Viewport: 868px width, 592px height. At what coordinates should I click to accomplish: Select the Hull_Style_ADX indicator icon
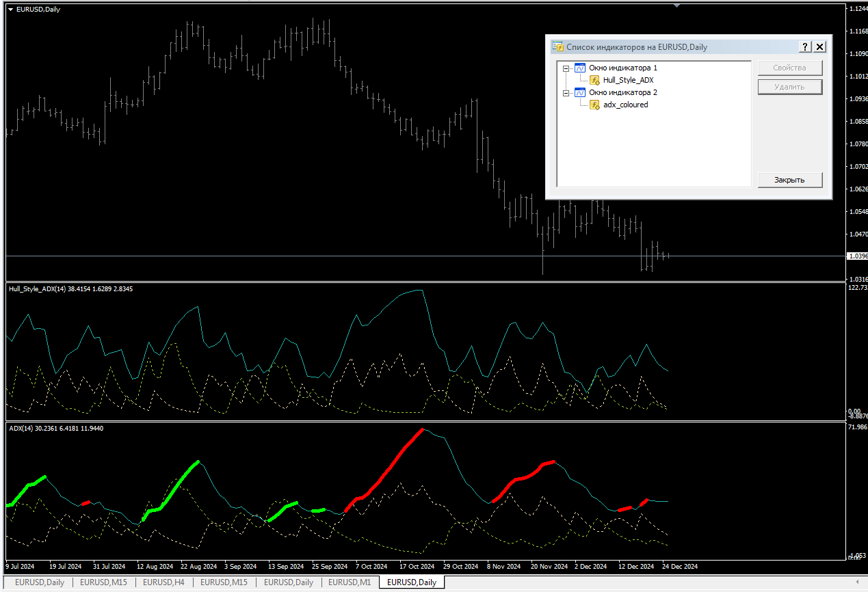[x=594, y=81]
